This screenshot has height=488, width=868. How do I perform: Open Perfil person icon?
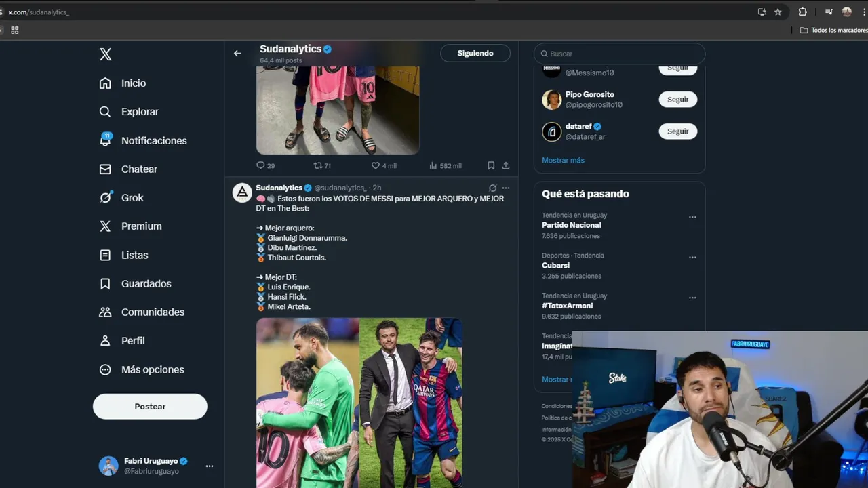(x=105, y=341)
